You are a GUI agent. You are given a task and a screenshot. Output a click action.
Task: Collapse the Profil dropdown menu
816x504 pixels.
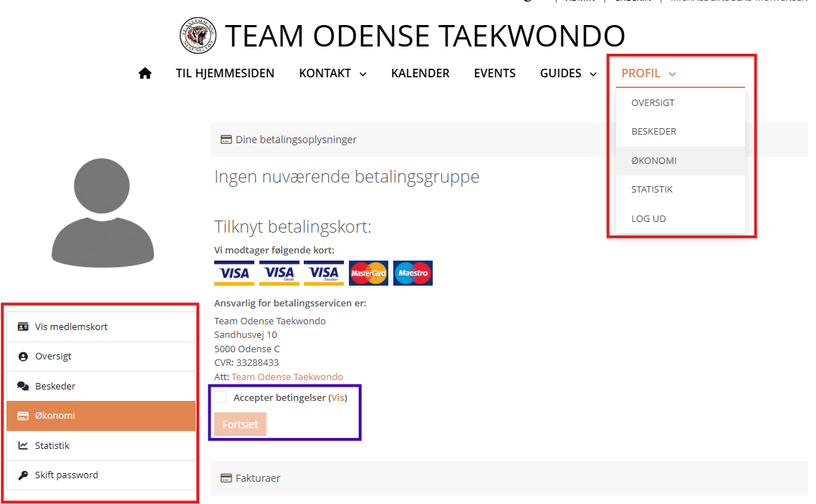(648, 73)
